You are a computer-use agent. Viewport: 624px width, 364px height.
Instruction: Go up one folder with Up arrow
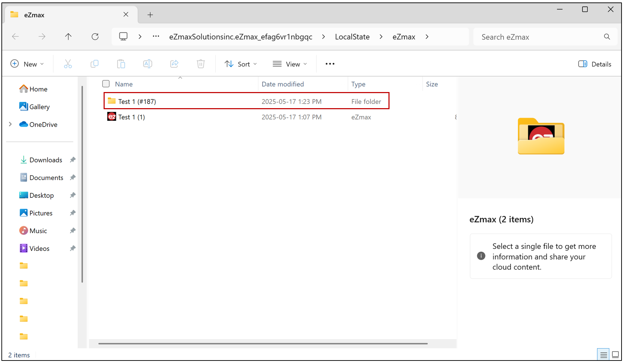click(68, 37)
